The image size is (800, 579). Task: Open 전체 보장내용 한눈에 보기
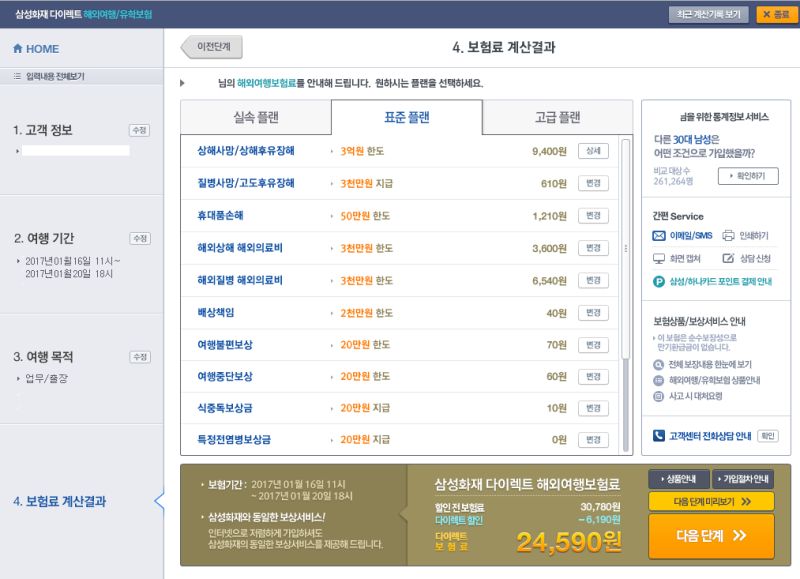(710, 365)
